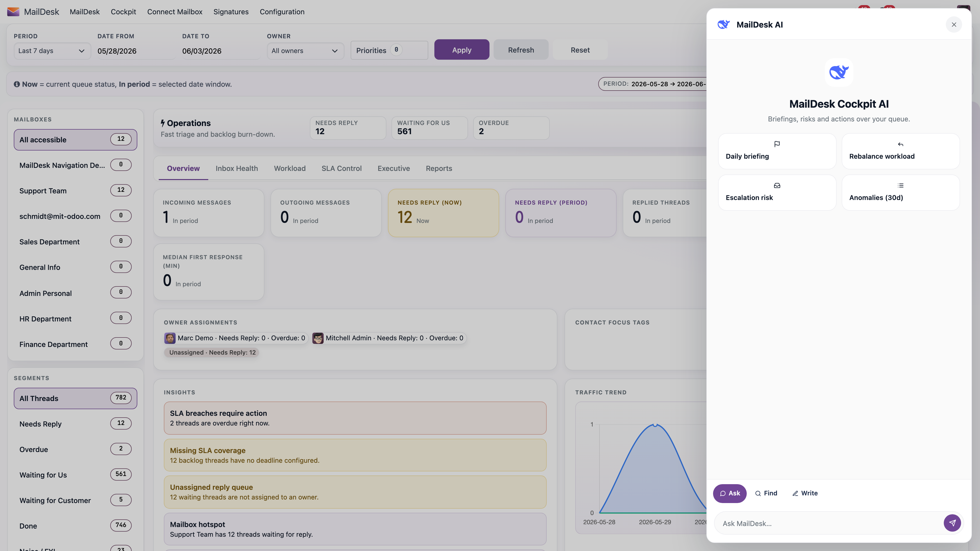Click the Operations Overdue 2 tile

pyautogui.click(x=511, y=128)
